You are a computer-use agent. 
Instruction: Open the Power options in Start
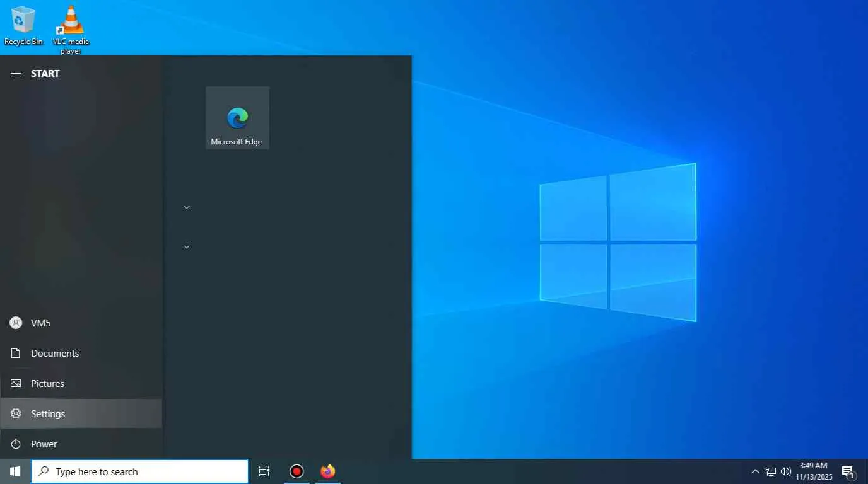click(x=81, y=444)
